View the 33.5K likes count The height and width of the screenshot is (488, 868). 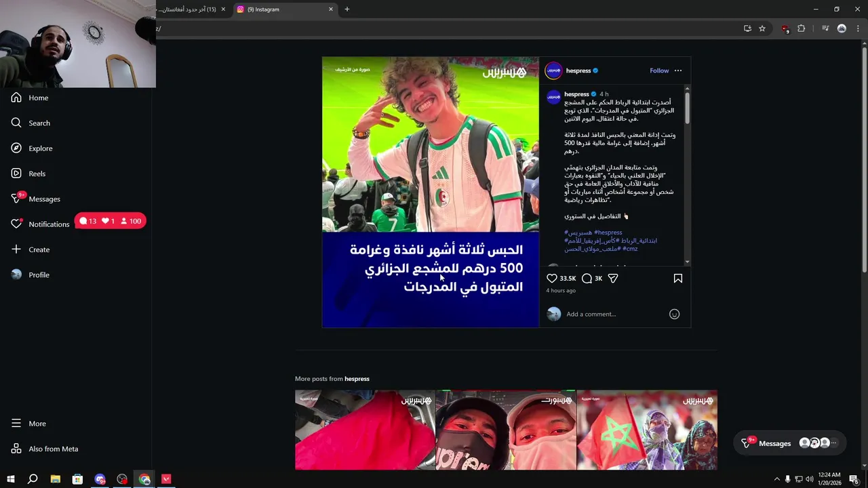[568, 279]
